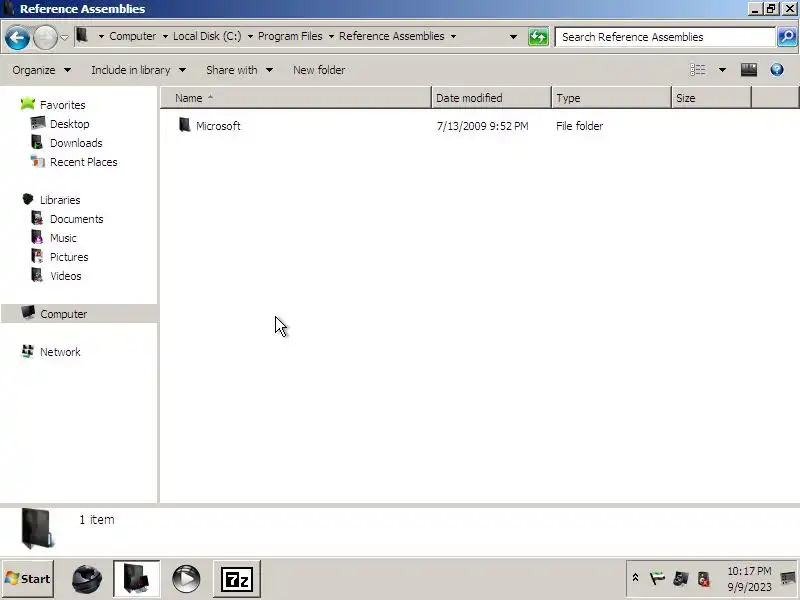Viewport: 800px width, 600px height.
Task: Open Downloads in Favorites
Action: click(76, 143)
